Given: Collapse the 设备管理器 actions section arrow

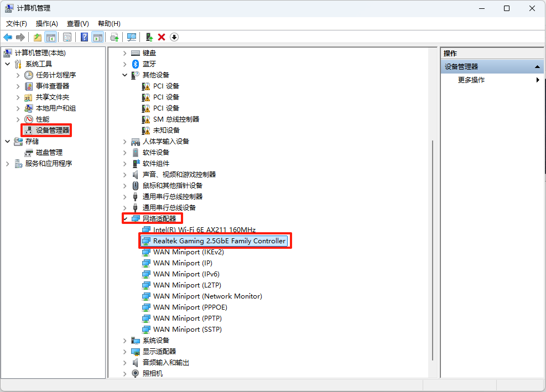Looking at the screenshot, I should tap(537, 67).
